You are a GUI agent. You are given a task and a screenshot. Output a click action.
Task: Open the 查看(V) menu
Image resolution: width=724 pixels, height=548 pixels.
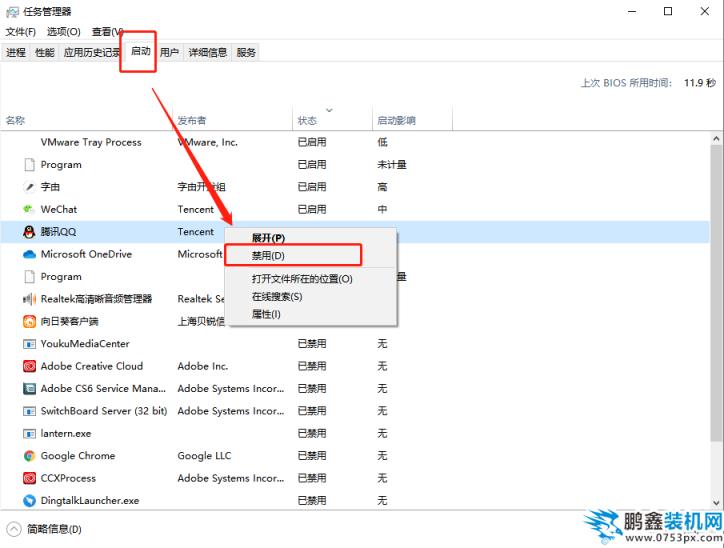(107, 31)
